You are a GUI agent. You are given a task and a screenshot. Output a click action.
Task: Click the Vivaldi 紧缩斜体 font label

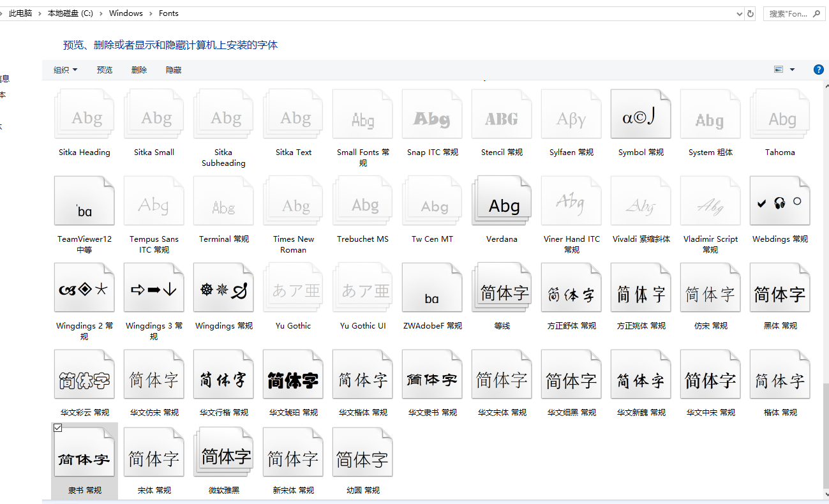pos(641,239)
